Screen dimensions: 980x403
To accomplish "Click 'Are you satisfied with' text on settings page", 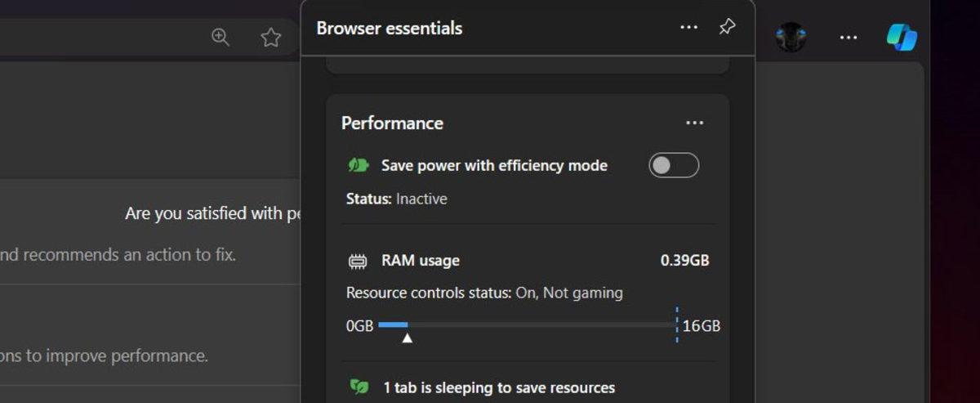I will point(203,213).
